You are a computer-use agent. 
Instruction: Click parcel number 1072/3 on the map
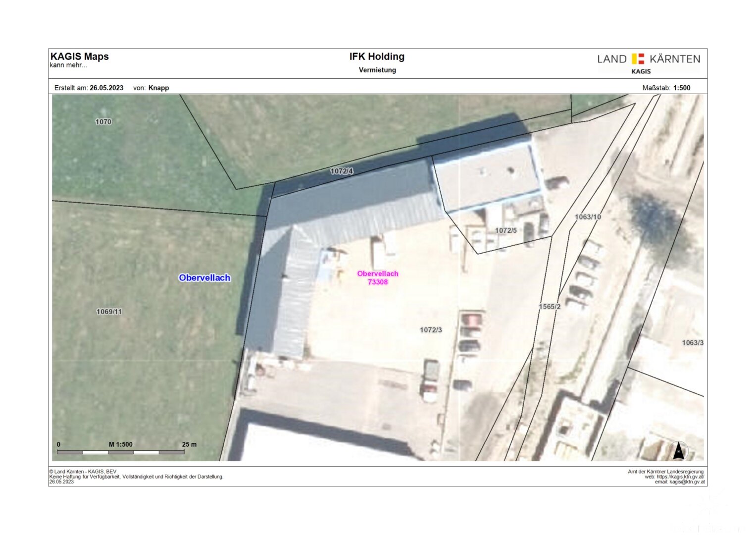point(431,330)
